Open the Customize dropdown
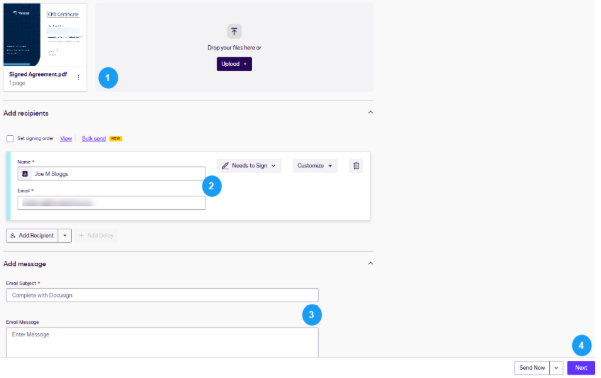The image size is (601, 378). point(315,166)
